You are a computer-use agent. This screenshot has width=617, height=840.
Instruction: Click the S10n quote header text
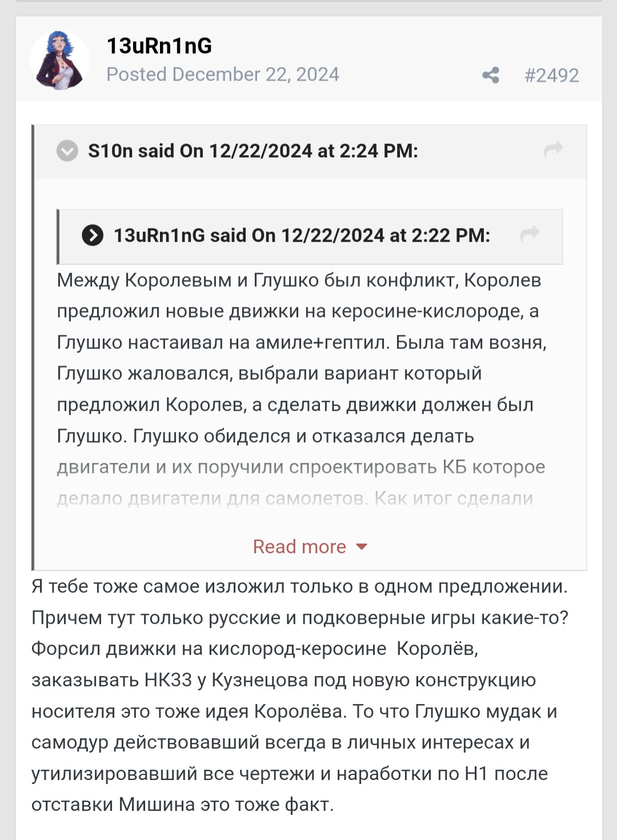click(x=253, y=151)
